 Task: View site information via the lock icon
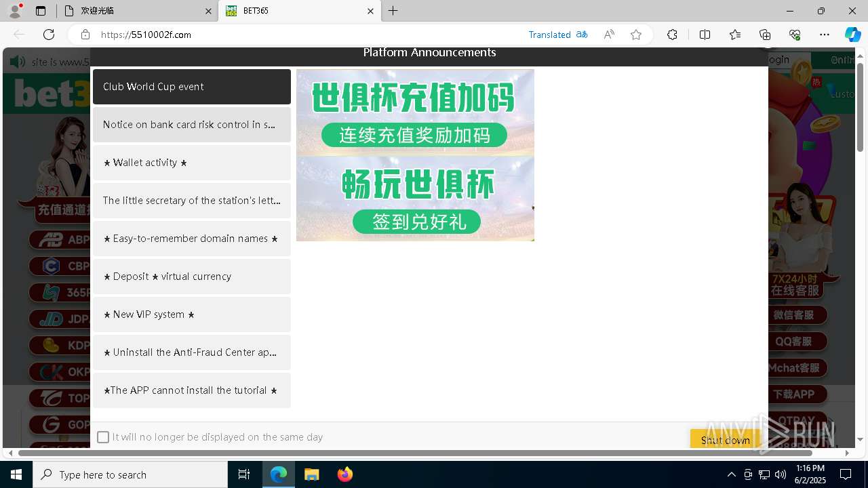click(x=85, y=35)
